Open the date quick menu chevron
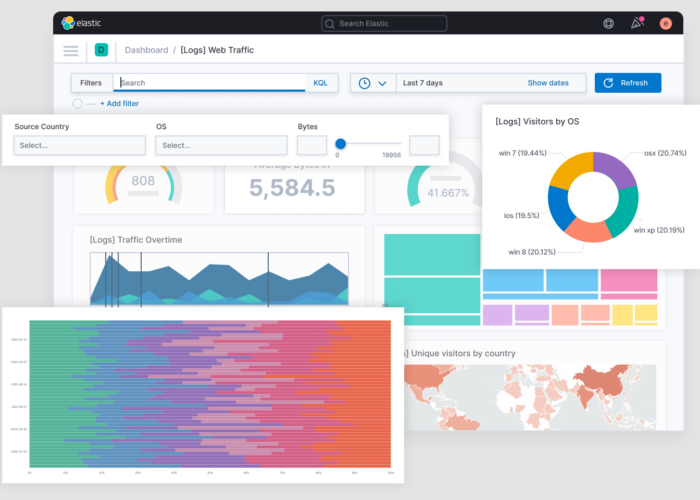 tap(382, 83)
